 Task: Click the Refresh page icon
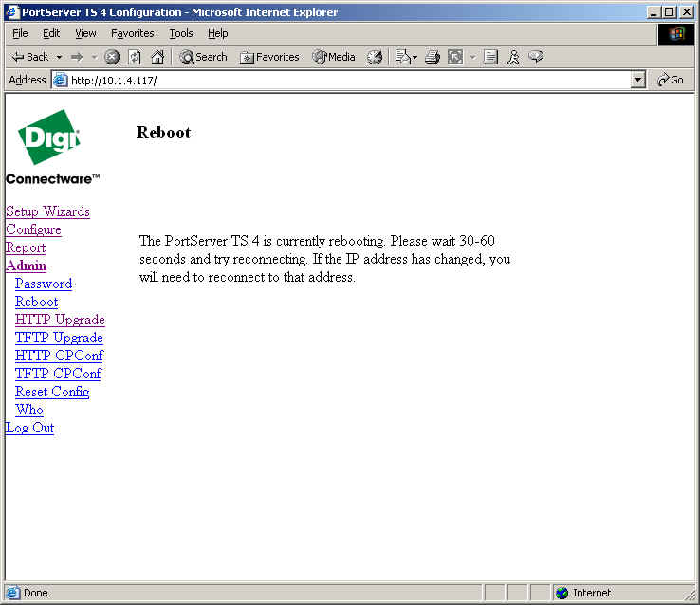pyautogui.click(x=135, y=57)
